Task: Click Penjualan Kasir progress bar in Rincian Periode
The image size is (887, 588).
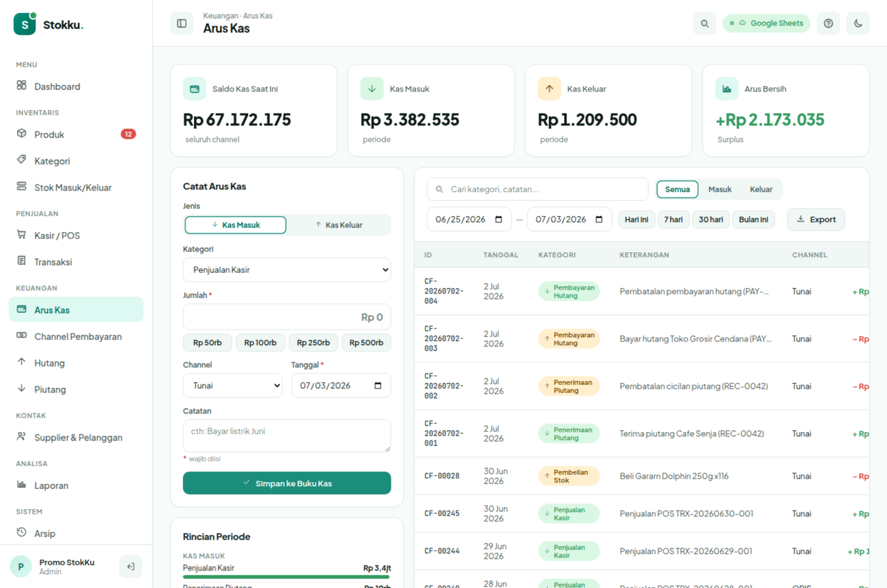Action: coord(286,576)
